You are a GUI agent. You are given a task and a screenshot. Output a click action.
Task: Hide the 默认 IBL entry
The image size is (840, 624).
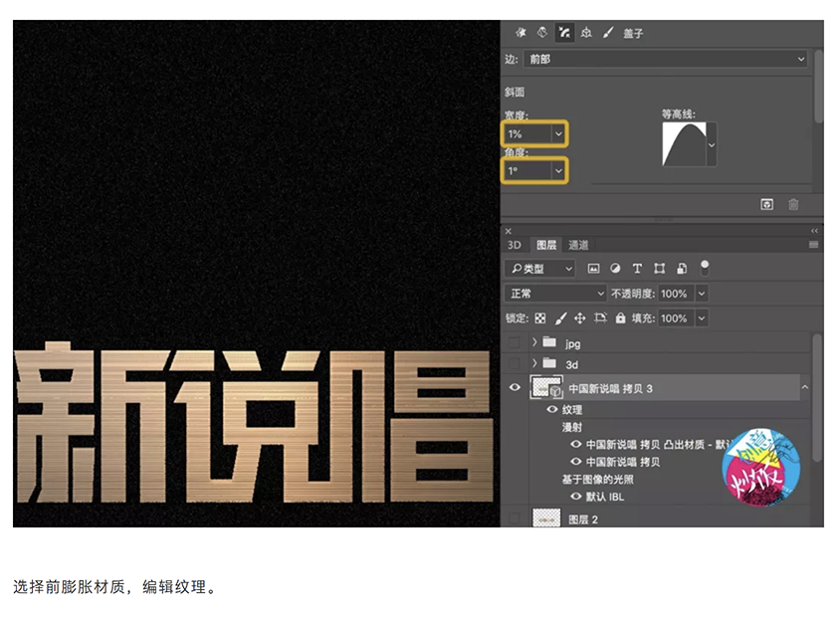(x=576, y=496)
